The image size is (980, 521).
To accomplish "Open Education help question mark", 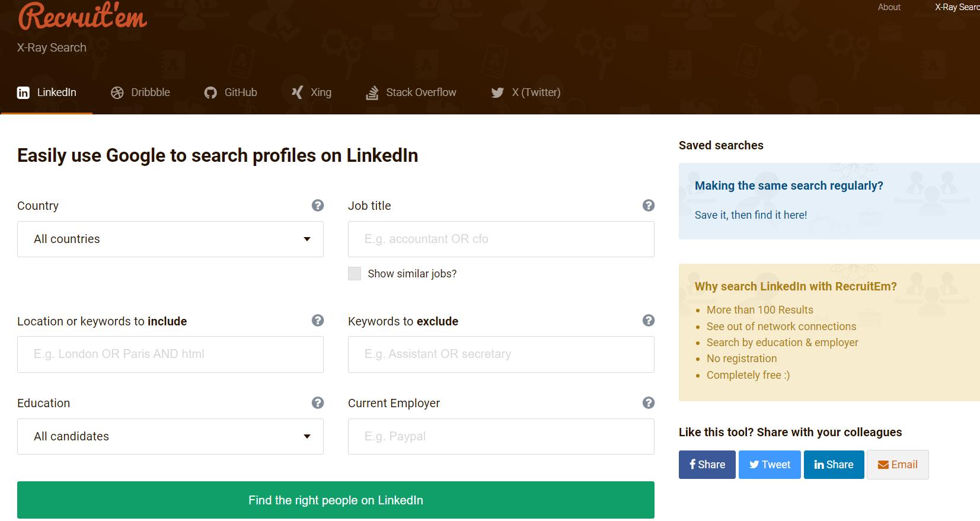I will pos(318,402).
